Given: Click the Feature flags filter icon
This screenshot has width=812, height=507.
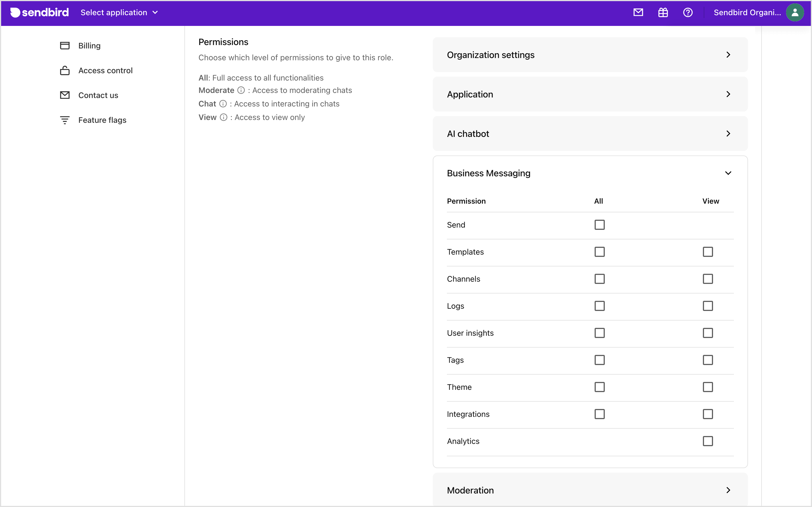Looking at the screenshot, I should 64,120.
